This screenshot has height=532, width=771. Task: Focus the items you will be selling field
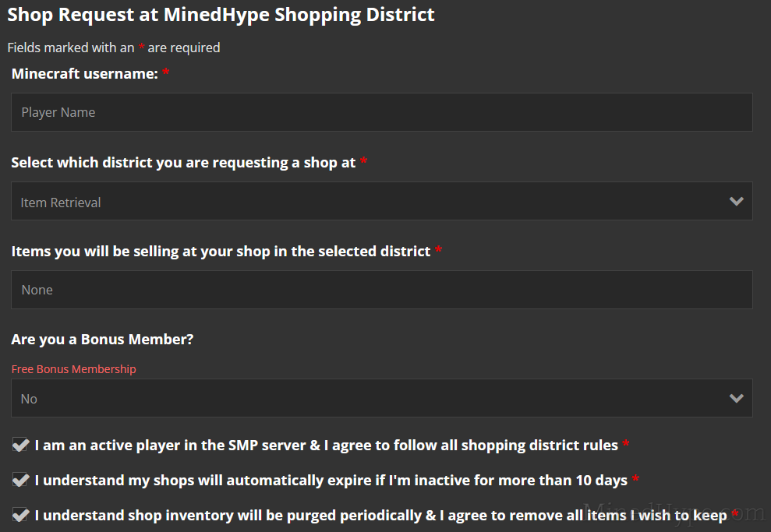coord(381,290)
